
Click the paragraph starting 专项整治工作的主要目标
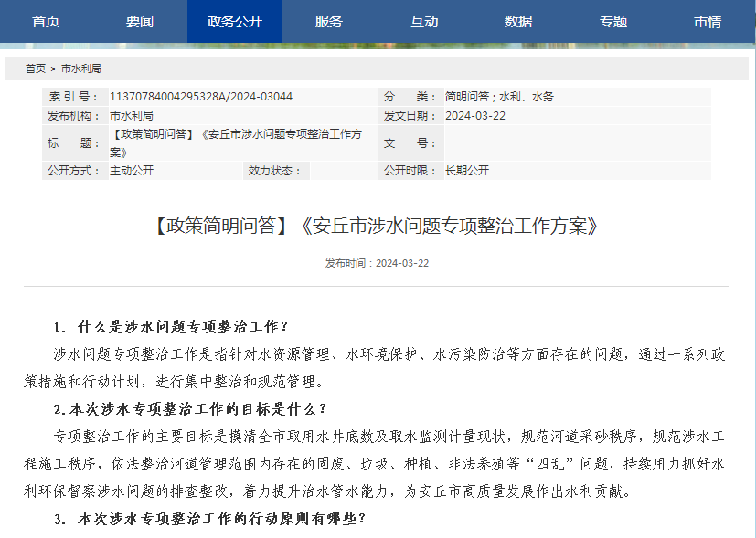click(x=376, y=464)
